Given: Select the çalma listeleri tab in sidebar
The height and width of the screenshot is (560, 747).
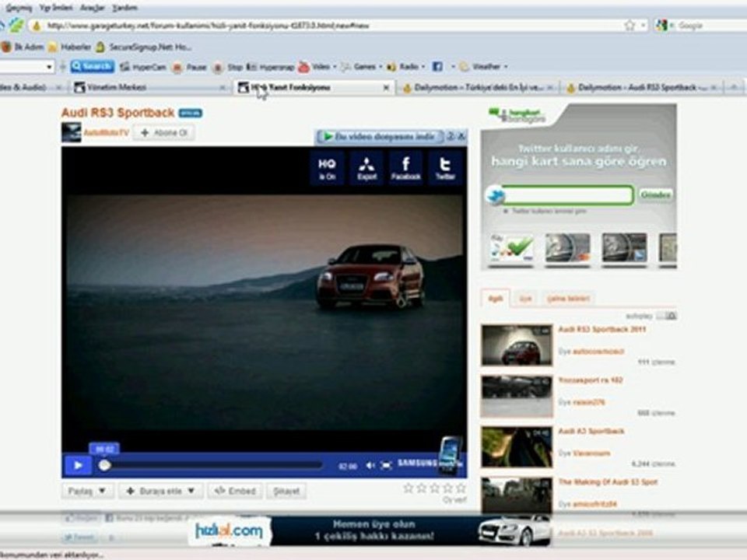Looking at the screenshot, I should pos(568,299).
